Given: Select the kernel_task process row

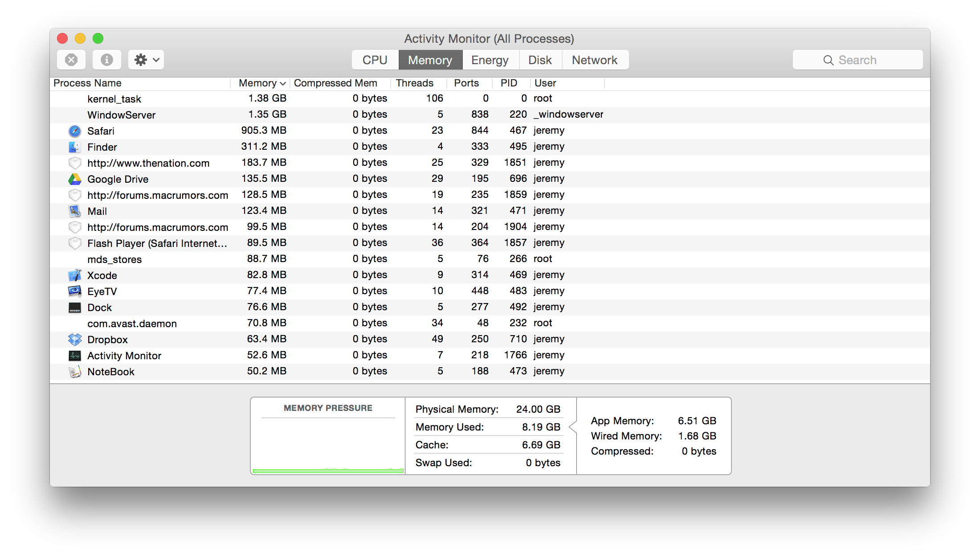Looking at the screenshot, I should (x=490, y=98).
